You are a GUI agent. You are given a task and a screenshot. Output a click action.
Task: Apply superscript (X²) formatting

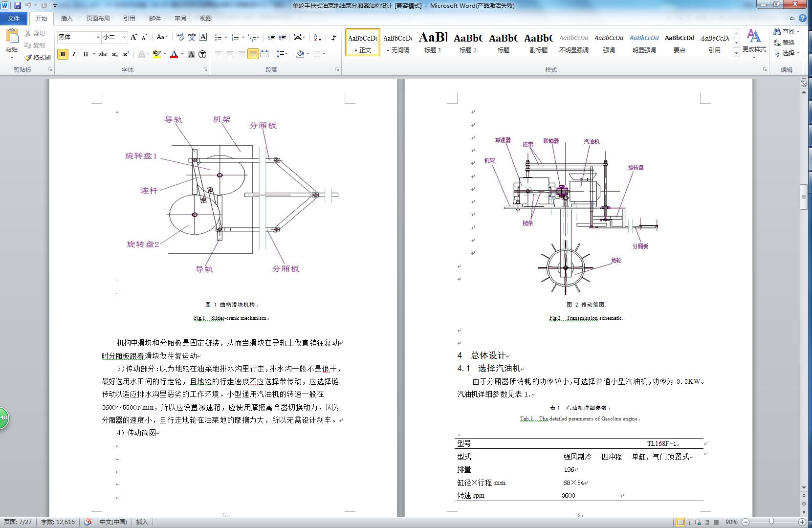126,54
